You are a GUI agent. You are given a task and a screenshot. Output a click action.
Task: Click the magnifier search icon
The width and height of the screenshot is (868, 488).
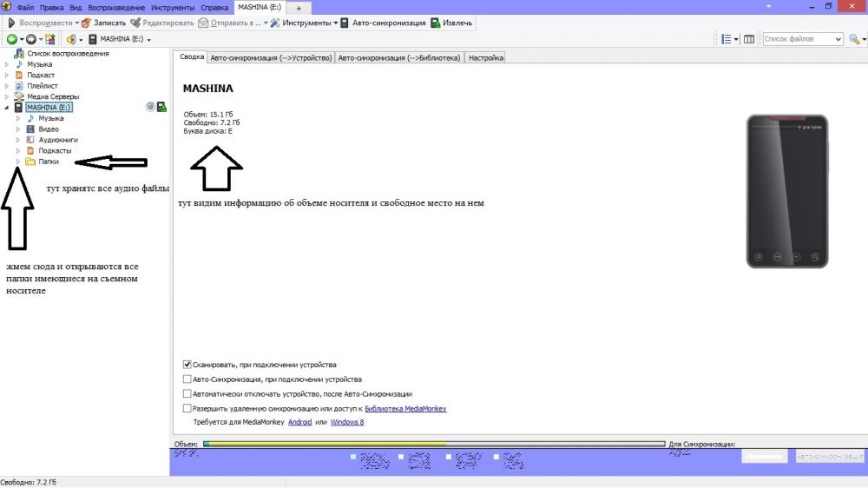[854, 39]
